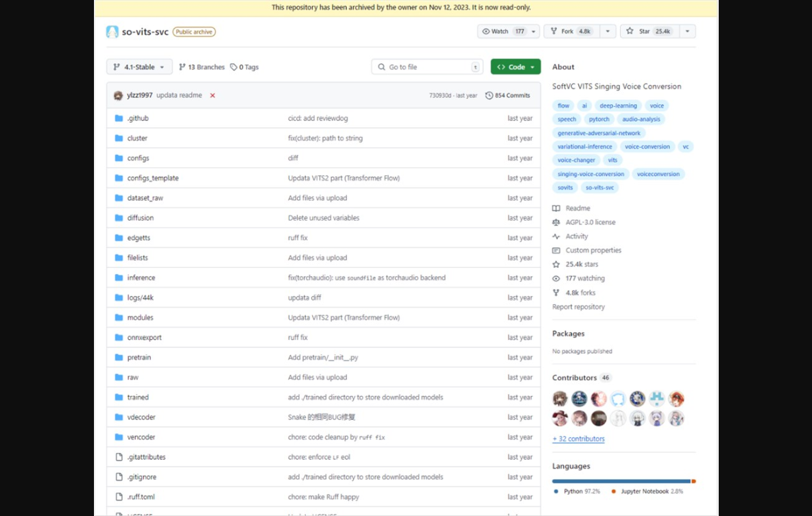The image size is (812, 516).
Task: Star the repository with the Star button
Action: pyautogui.click(x=649, y=31)
